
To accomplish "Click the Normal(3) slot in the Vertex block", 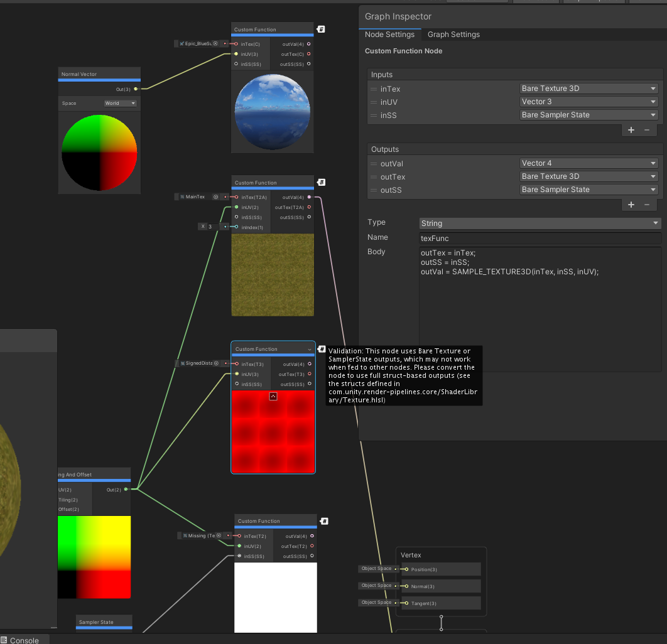I will coord(442,586).
